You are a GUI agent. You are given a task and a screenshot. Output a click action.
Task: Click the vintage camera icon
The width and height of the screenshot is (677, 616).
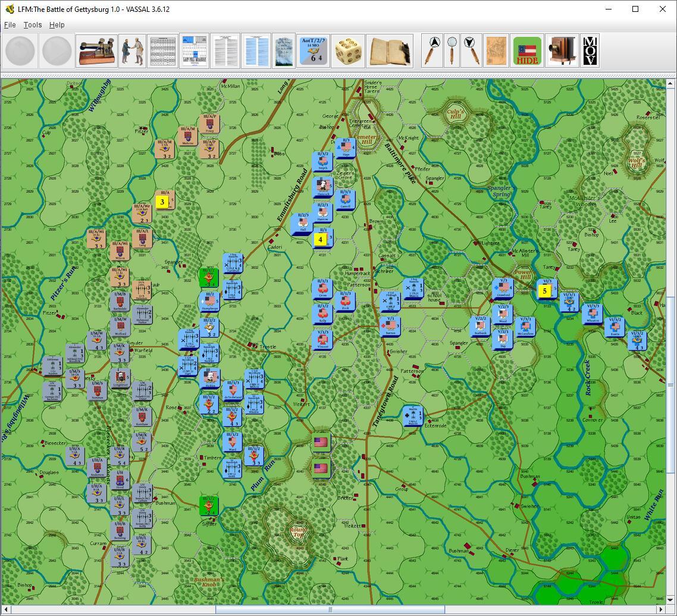(561, 51)
